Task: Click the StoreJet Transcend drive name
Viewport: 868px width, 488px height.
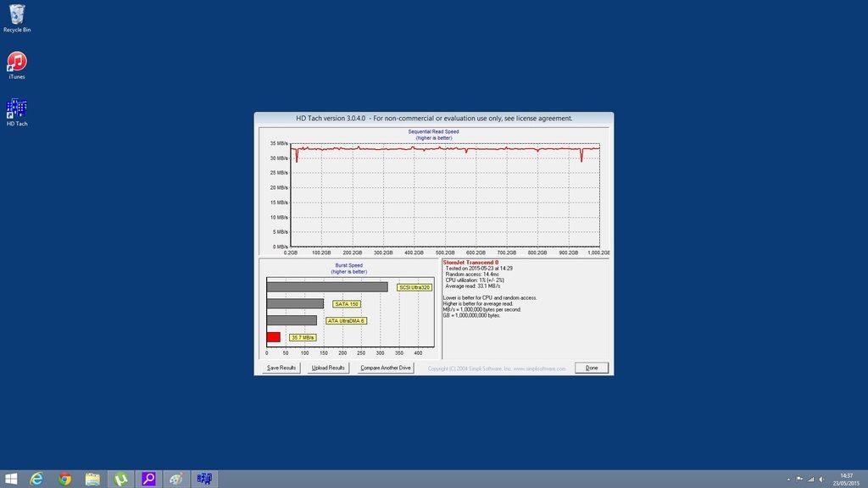Action: (470, 263)
